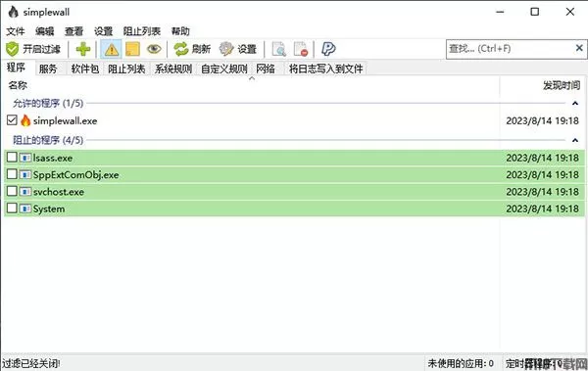Screen dimensions: 588x371
Task: Click the flame icon beside simplewall.exe
Action: [25, 120]
